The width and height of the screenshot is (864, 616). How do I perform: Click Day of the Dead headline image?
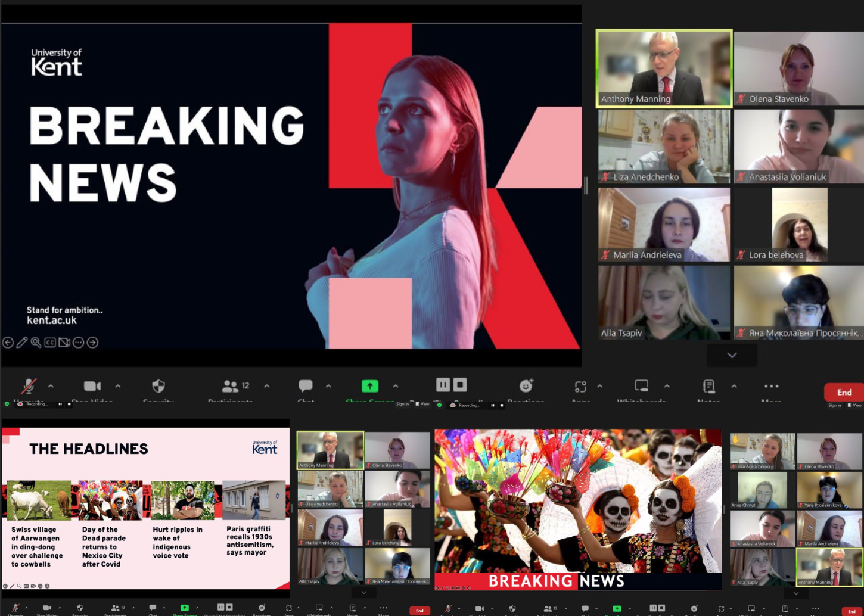pyautogui.click(x=111, y=500)
